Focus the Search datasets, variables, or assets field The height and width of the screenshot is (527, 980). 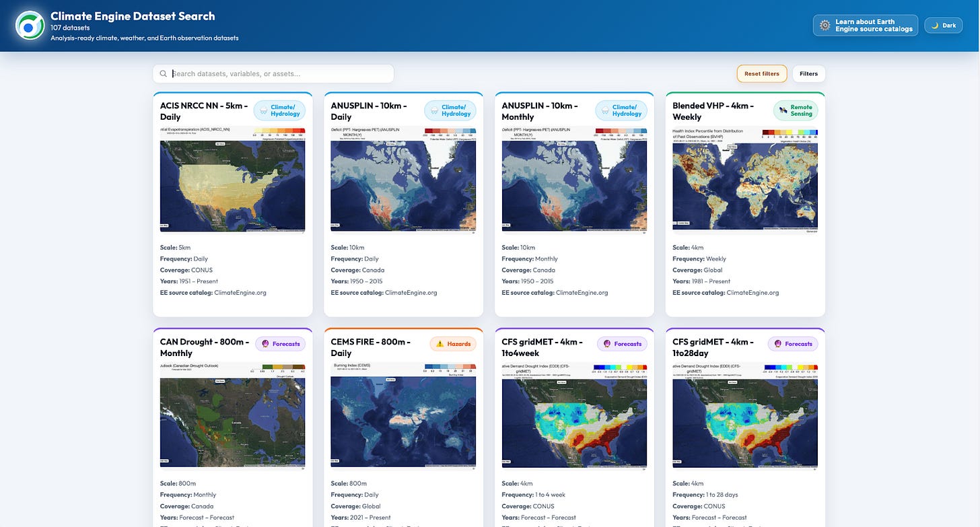click(273, 74)
